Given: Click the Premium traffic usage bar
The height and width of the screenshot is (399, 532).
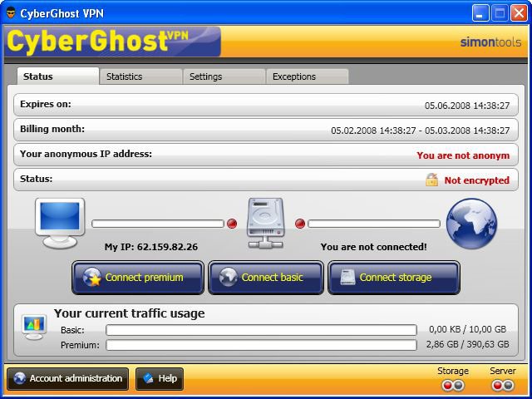Looking at the screenshot, I should (x=261, y=345).
